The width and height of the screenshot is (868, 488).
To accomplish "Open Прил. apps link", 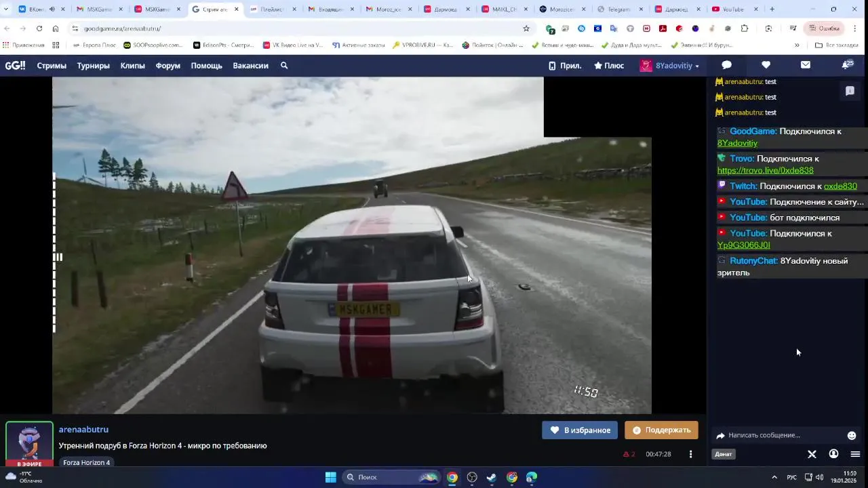I will click(x=565, y=66).
